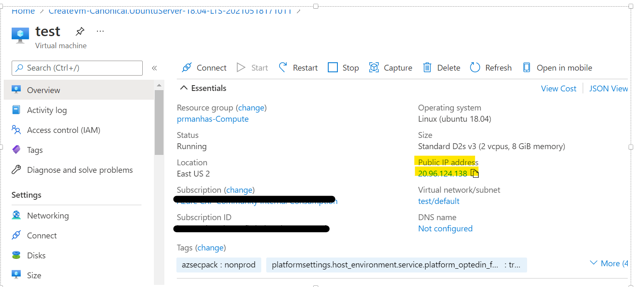
Task: Select the Standard D2s v3 size text
Action: pos(491,146)
